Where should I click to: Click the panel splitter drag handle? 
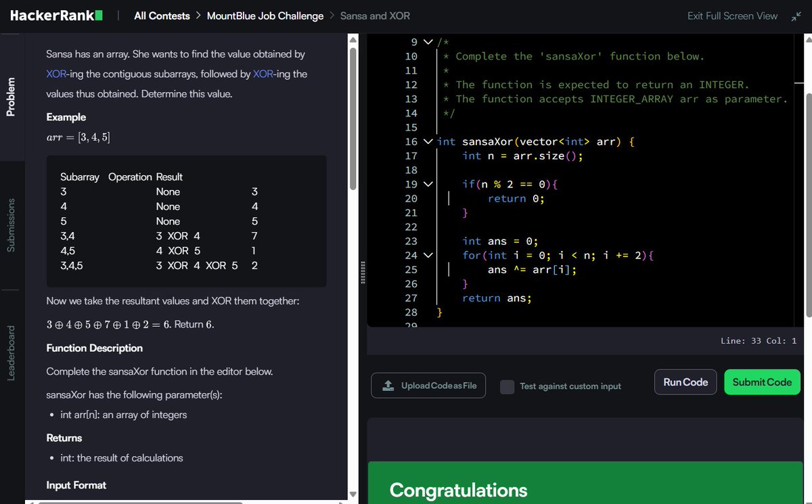(x=363, y=273)
